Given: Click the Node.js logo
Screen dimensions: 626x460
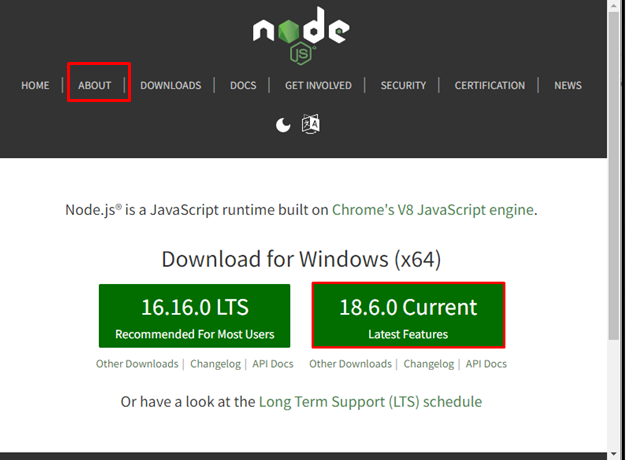Looking at the screenshot, I should click(301, 36).
